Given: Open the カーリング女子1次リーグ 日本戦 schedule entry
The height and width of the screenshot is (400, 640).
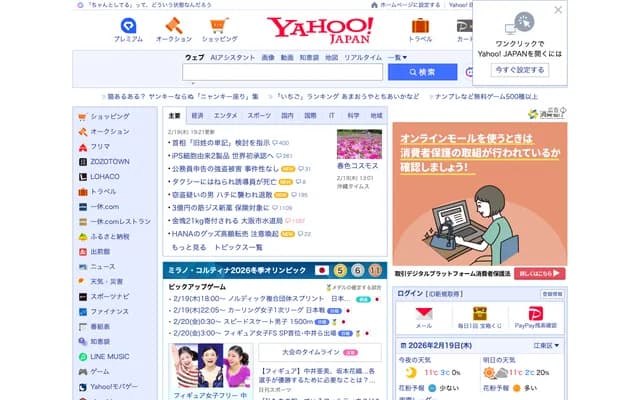Looking at the screenshot, I should coord(249,310).
